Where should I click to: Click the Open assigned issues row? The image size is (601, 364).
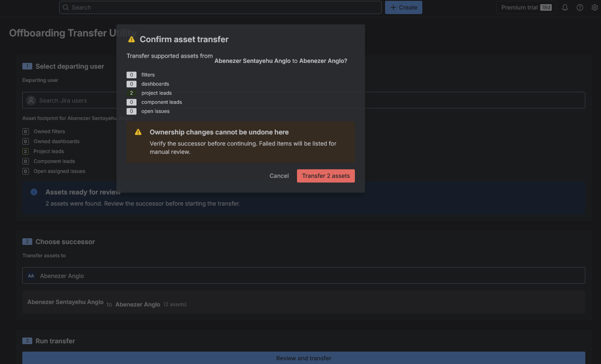[x=54, y=171]
